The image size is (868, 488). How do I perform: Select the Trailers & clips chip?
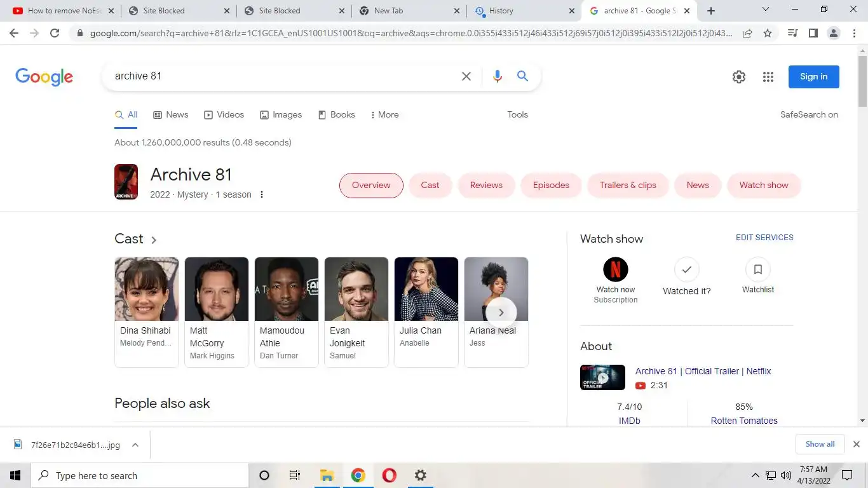[628, 186]
